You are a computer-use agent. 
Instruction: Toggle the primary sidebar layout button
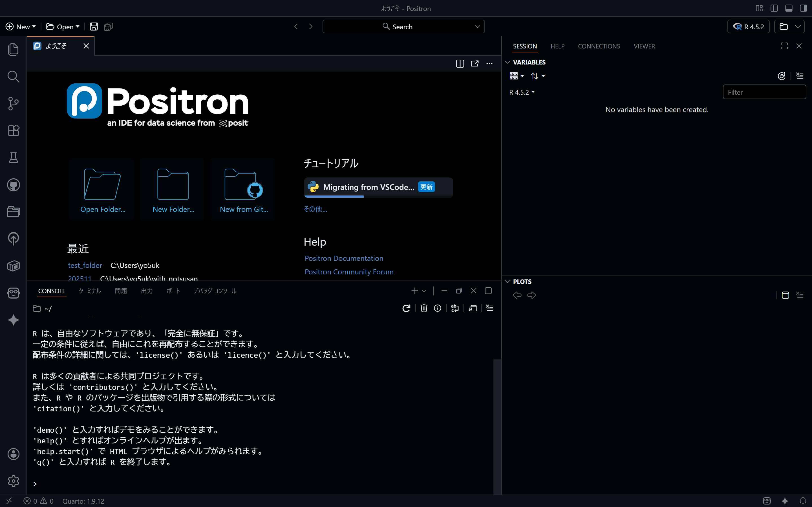click(774, 8)
